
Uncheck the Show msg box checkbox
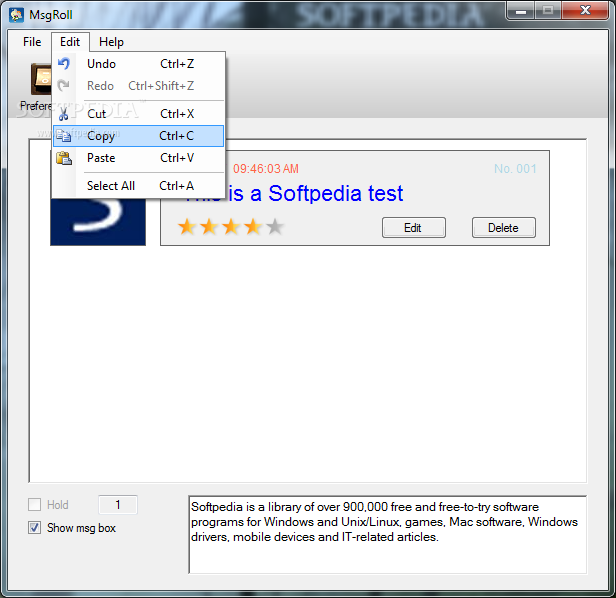(x=35, y=528)
